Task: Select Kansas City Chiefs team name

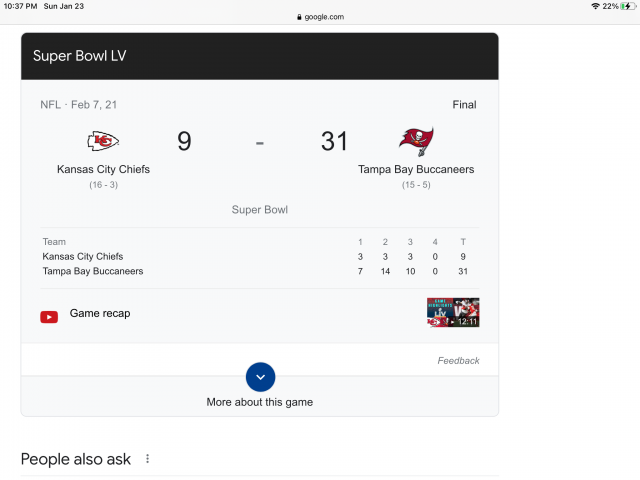Action: click(x=103, y=170)
